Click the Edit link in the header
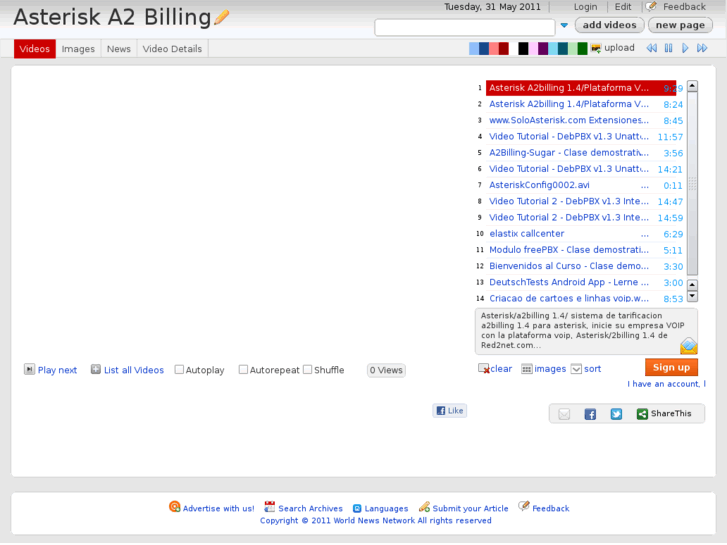Image resolution: width=727 pixels, height=545 pixels. [x=623, y=7]
